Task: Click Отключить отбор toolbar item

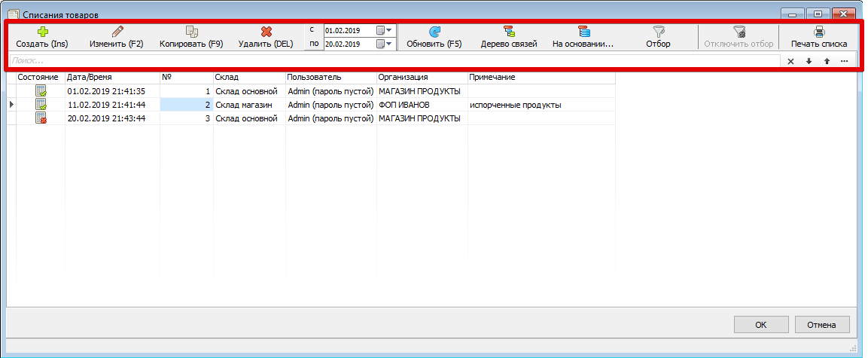Action: [x=739, y=38]
